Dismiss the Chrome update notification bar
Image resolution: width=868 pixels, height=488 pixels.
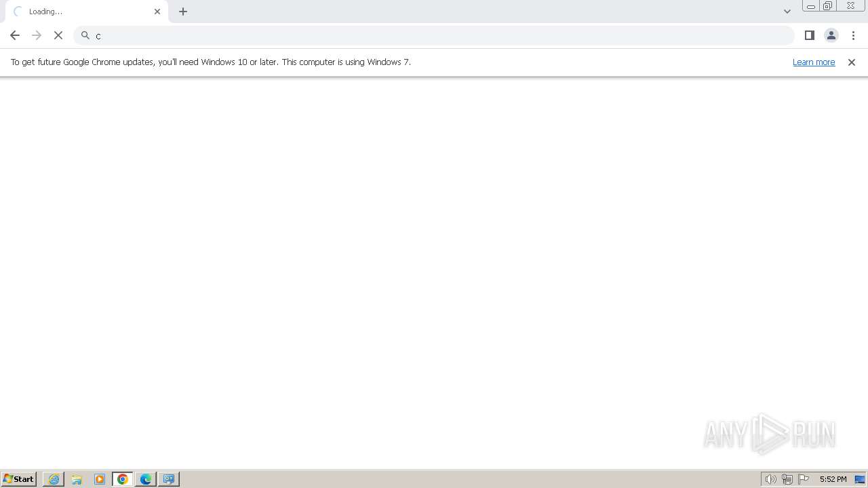tap(852, 62)
